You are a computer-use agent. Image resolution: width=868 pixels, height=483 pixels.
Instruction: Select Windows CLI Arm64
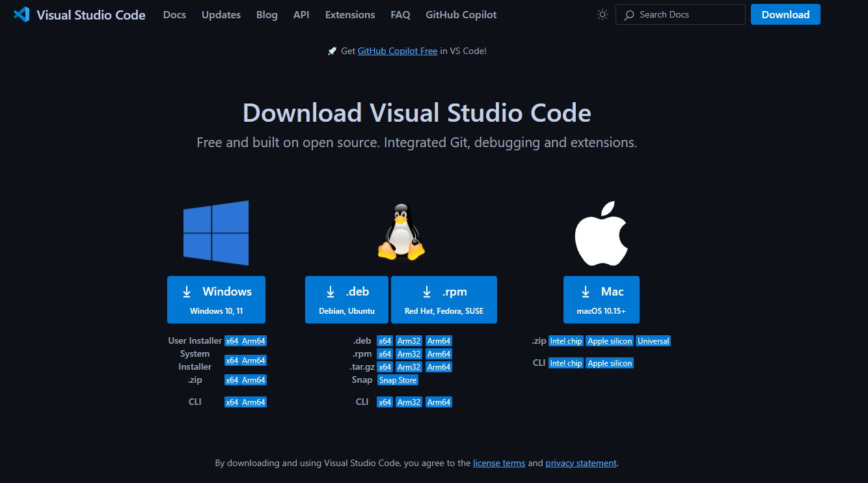click(x=254, y=402)
